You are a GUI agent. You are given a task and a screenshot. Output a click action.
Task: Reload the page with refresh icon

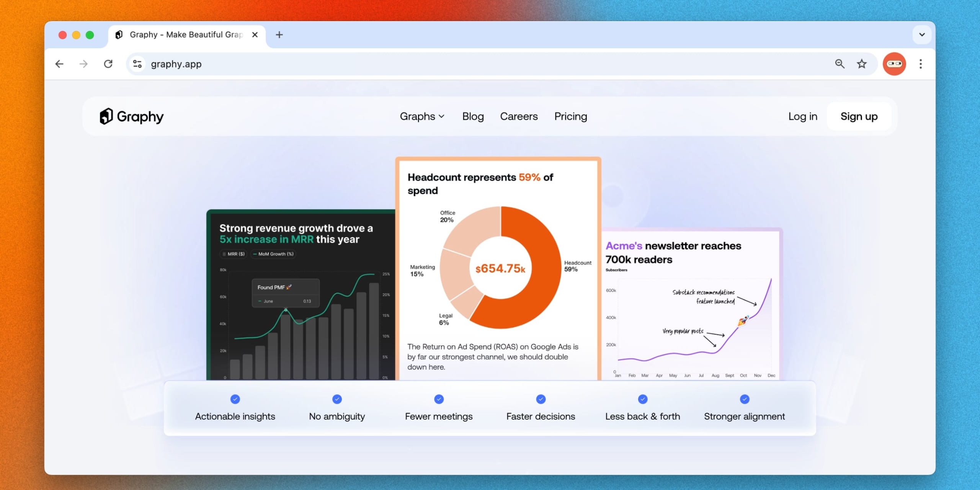pyautogui.click(x=108, y=64)
